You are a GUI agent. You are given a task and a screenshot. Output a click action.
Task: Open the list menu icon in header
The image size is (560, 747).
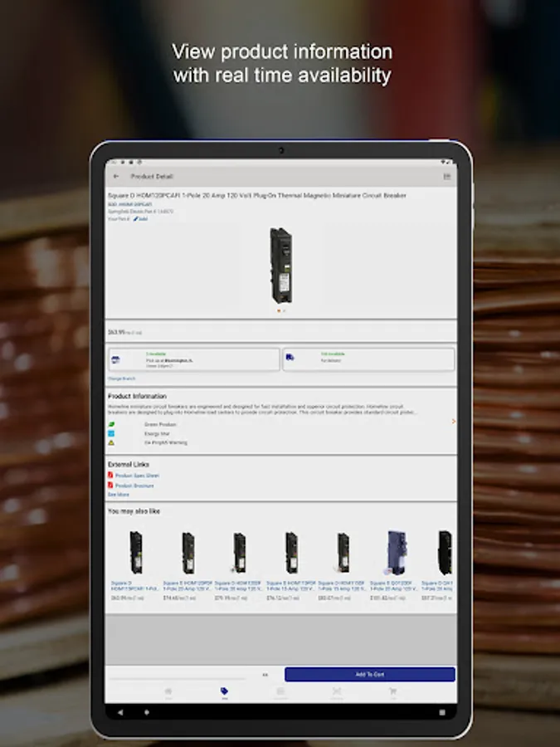pos(447,176)
